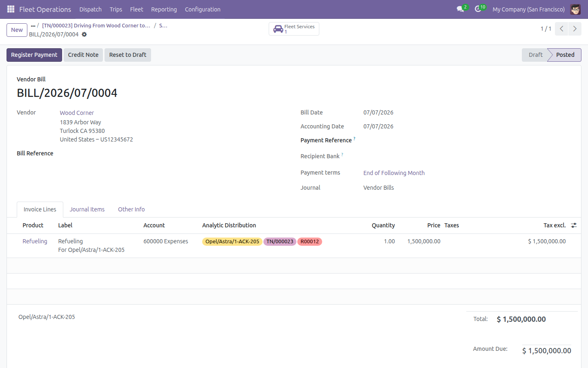Viewport: 588px width, 368px height.
Task: Select the Draft status stage
Action: [535, 55]
